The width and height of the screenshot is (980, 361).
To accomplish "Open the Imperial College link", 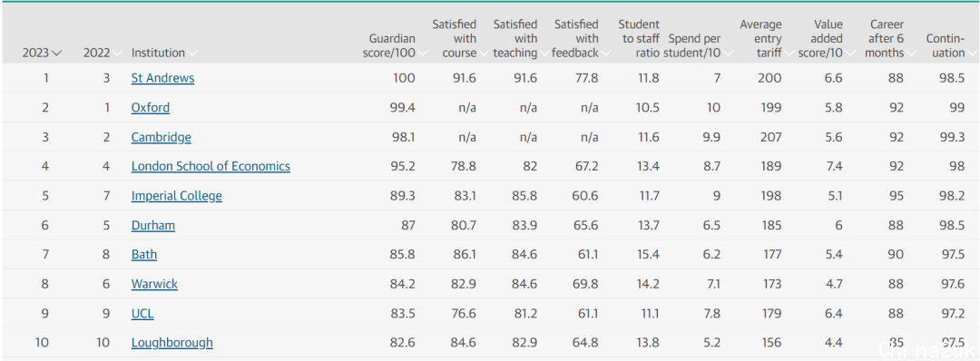I will (x=176, y=196).
